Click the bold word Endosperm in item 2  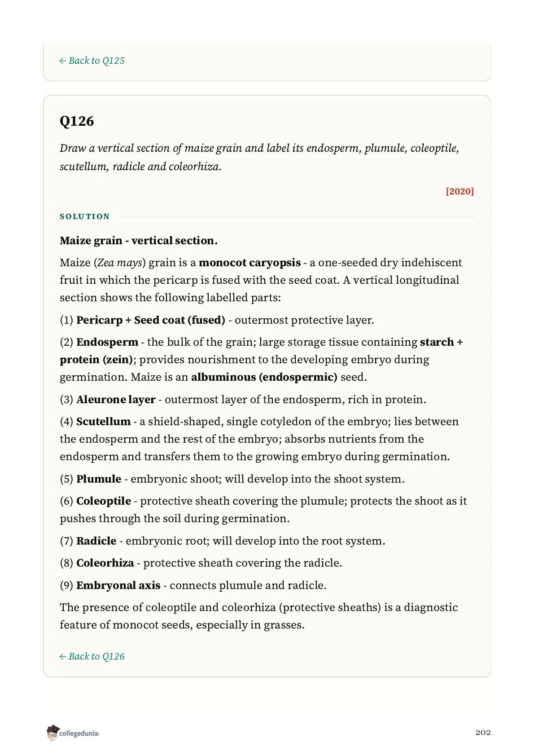(x=107, y=342)
